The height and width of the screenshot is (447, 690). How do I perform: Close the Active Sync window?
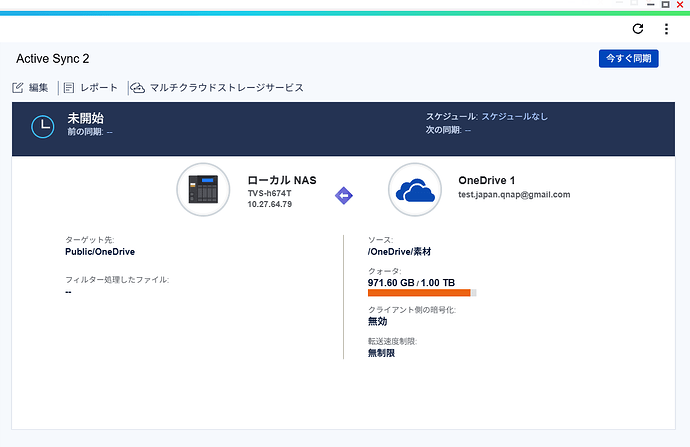point(682,5)
